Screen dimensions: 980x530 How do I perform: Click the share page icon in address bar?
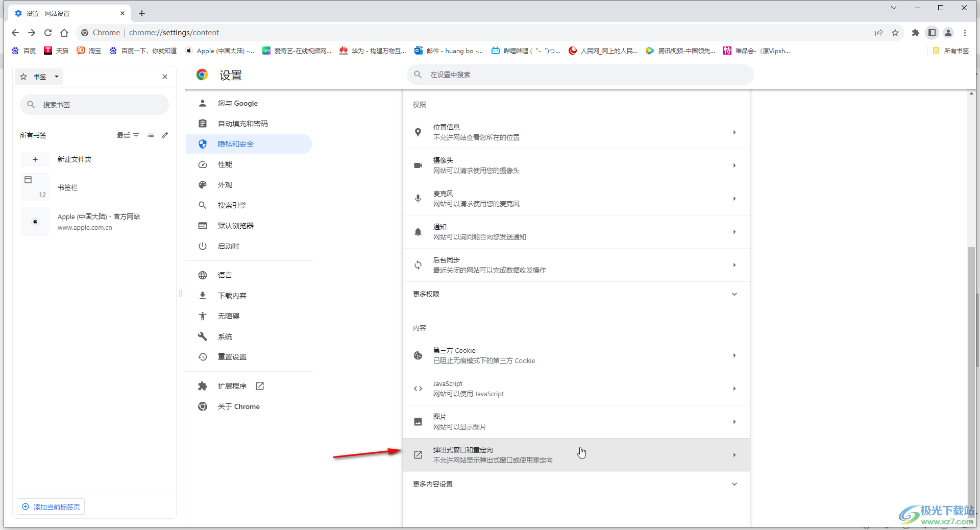(879, 33)
